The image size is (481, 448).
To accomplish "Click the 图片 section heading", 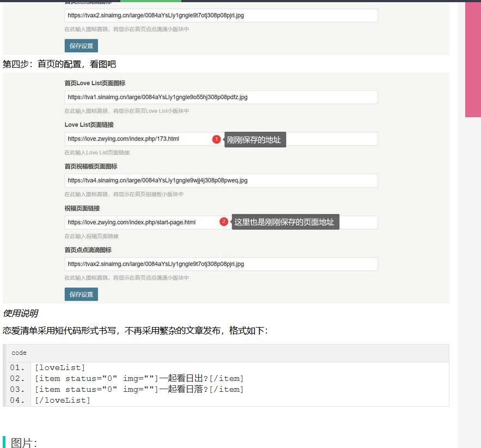I will [x=24, y=443].
